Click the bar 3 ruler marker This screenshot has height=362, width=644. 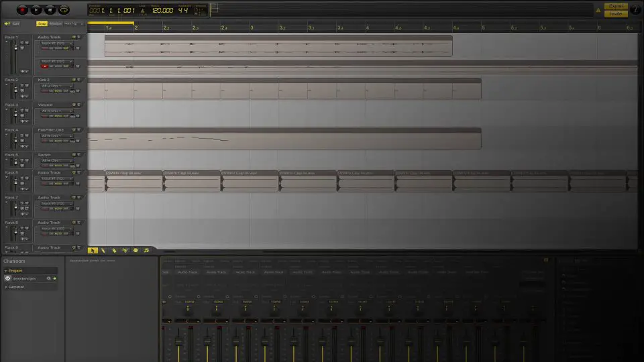[x=252, y=27]
